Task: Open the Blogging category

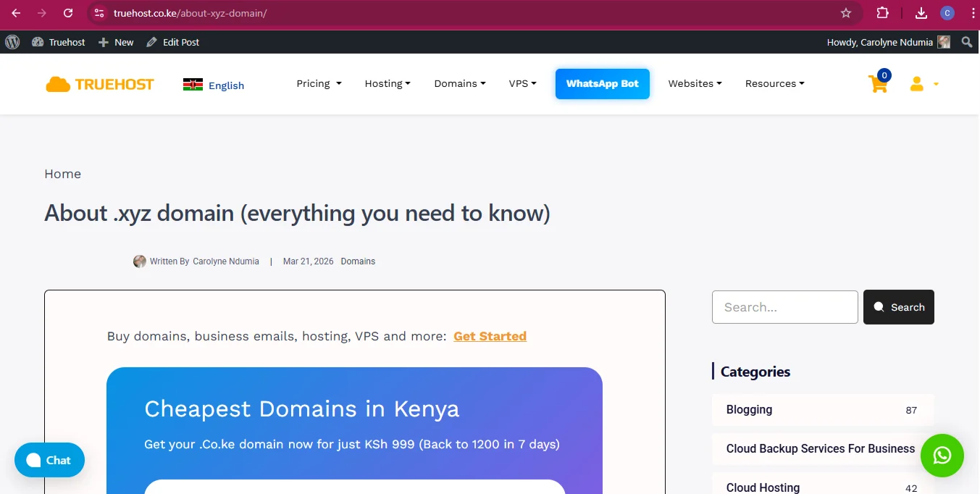Action: coord(823,410)
